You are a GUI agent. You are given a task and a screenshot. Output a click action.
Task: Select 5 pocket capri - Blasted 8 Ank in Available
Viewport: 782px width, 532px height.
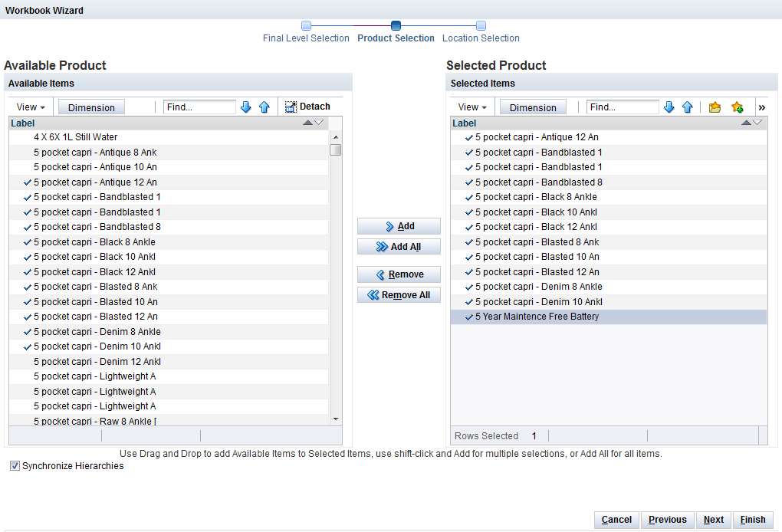pyautogui.click(x=169, y=287)
